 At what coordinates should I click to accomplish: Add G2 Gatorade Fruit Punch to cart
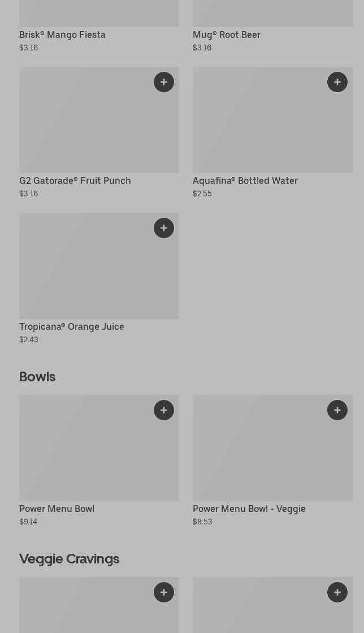164,82
